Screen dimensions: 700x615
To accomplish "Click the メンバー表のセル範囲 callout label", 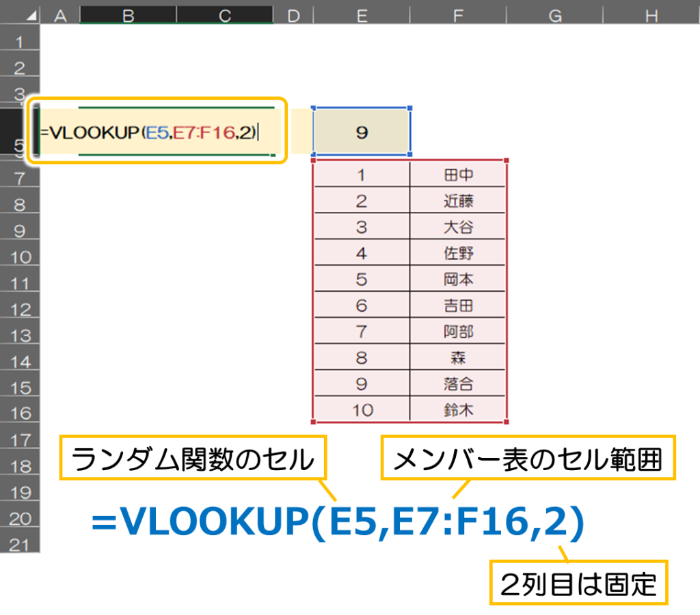I will click(x=527, y=460).
